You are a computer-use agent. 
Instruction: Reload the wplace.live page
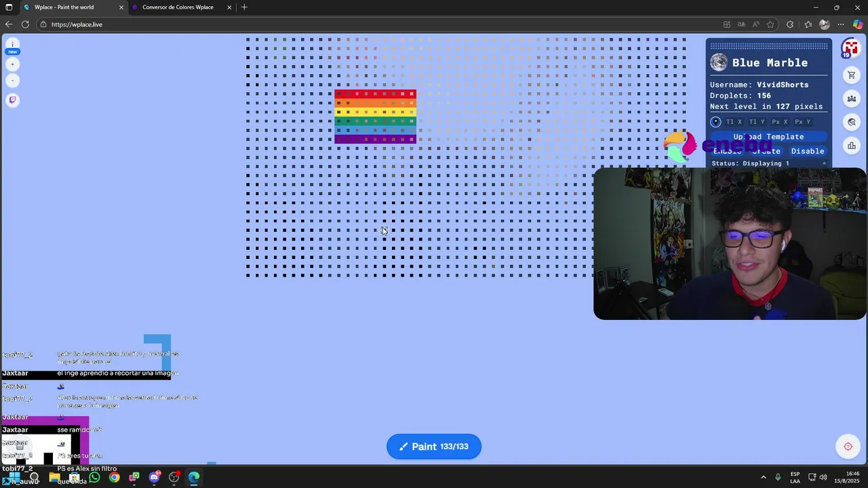tap(25, 24)
